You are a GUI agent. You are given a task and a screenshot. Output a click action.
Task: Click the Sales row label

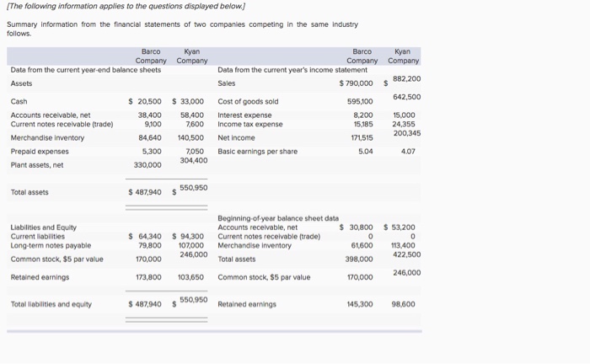(x=227, y=83)
